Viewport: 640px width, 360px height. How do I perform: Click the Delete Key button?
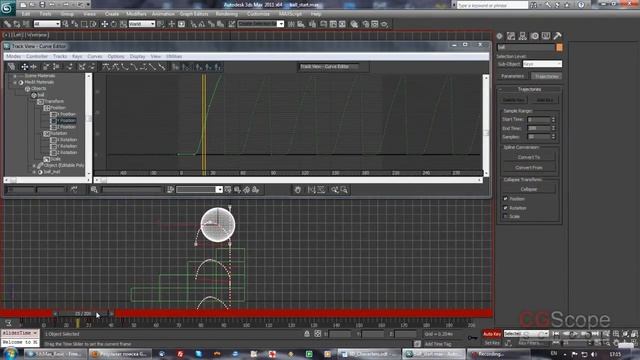pos(513,100)
